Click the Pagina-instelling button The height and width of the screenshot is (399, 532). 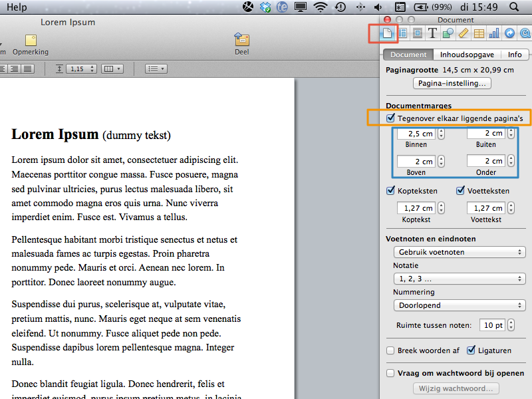tap(452, 83)
